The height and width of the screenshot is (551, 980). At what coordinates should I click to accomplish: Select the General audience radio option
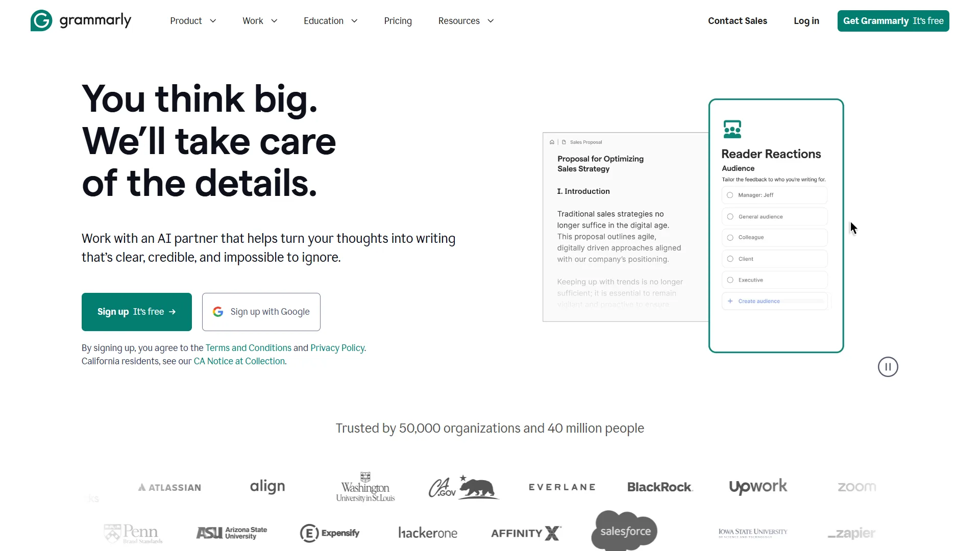coord(730,217)
